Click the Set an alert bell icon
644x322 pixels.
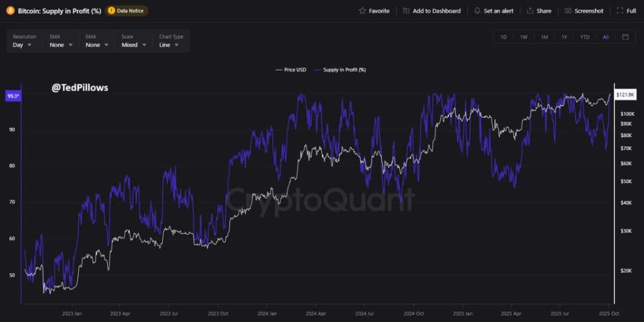pos(477,11)
